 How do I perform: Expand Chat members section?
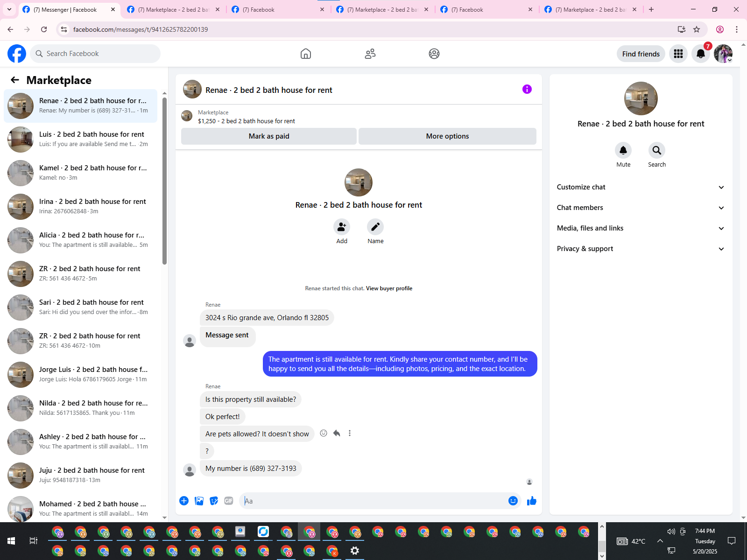641,208
